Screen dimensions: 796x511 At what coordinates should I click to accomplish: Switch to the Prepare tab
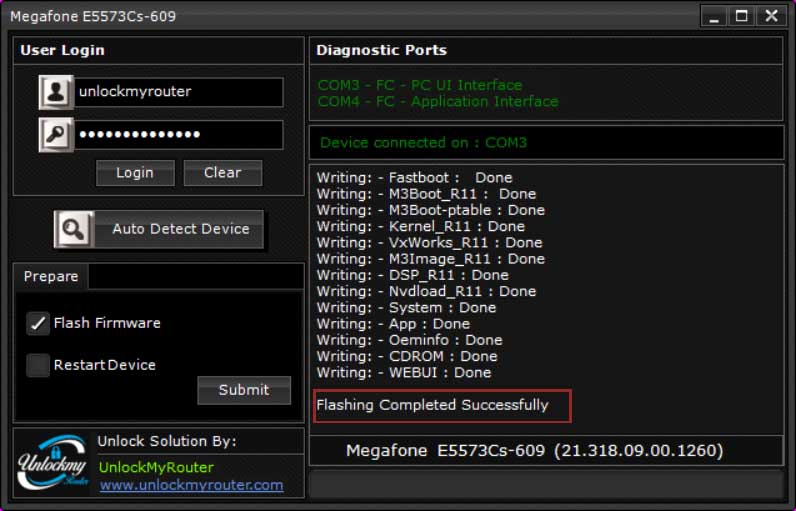(x=51, y=277)
